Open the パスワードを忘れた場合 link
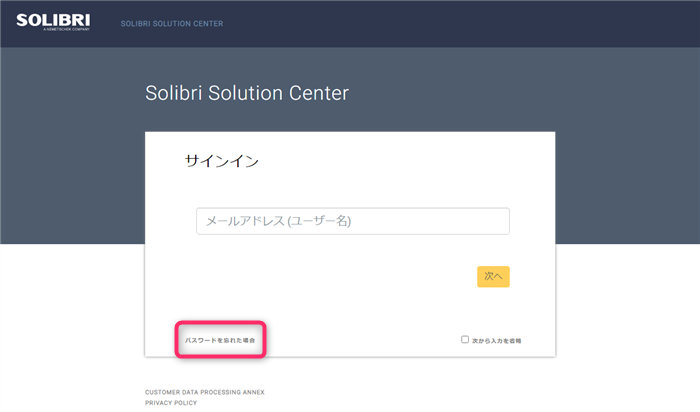700x412 pixels. (220, 340)
